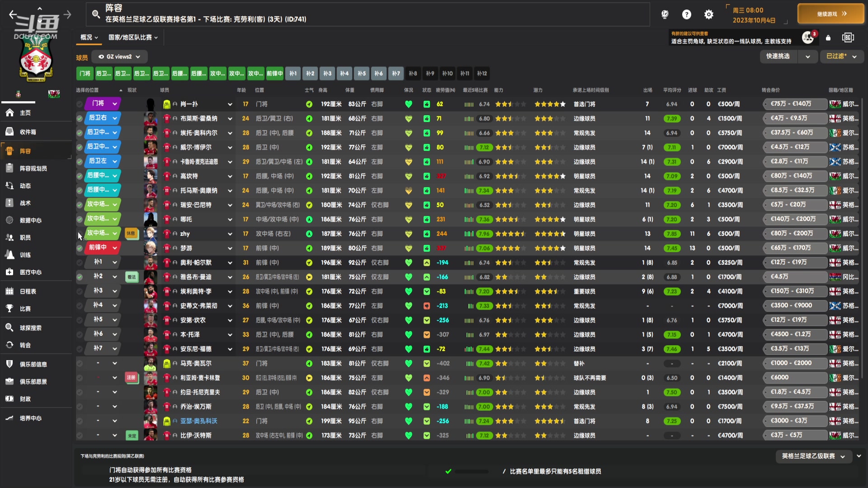Open the data hub icon

coord(9,220)
